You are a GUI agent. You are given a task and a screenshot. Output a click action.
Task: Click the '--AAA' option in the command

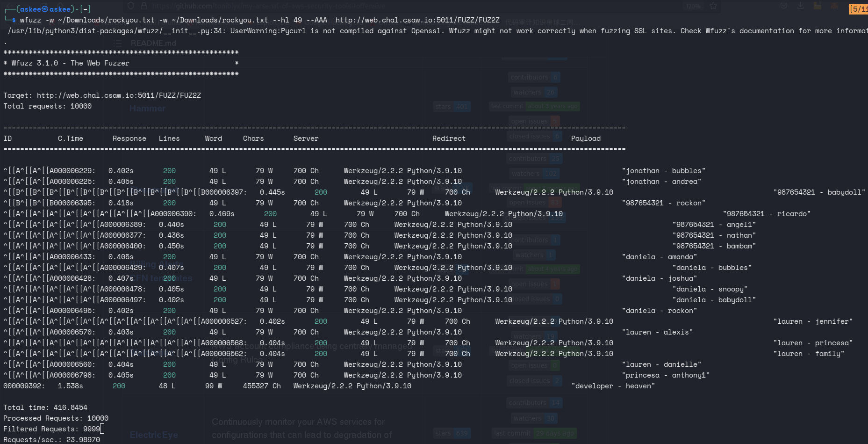316,20
